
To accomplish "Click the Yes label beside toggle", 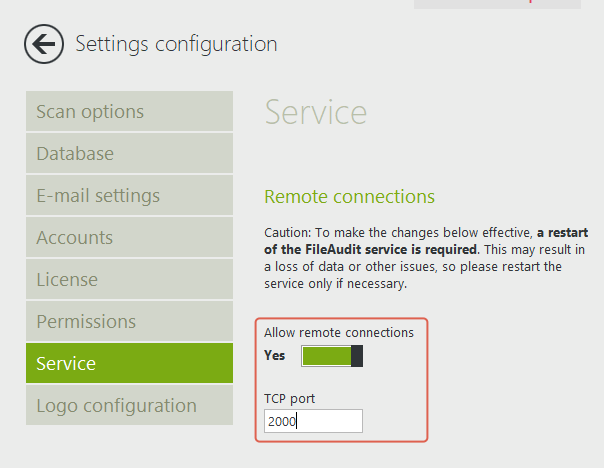I will [x=275, y=356].
